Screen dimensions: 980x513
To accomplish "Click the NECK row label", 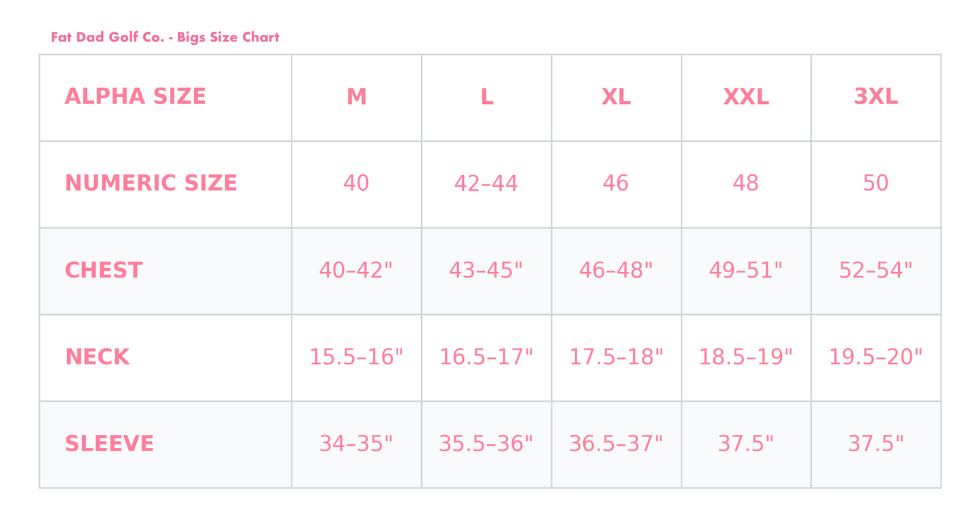I will click(x=97, y=357).
